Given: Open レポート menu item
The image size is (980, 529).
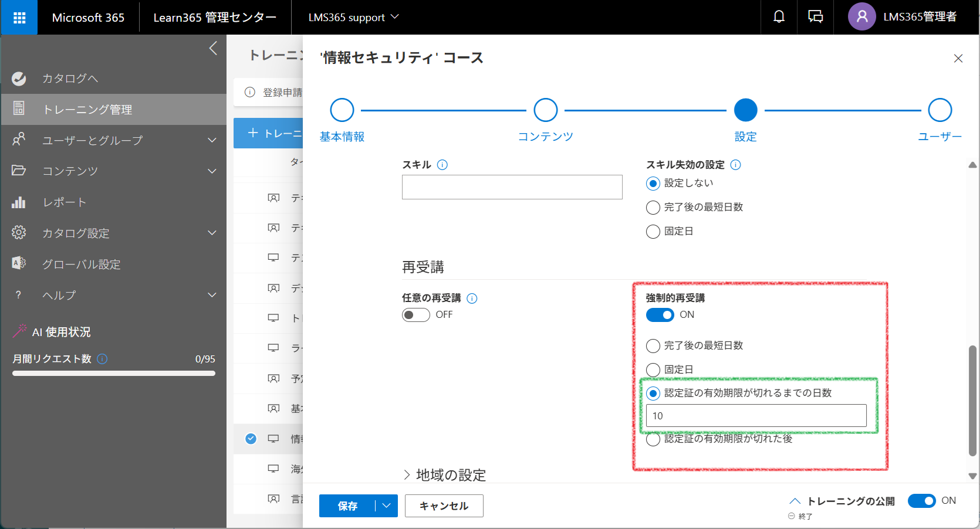Looking at the screenshot, I should [x=114, y=202].
